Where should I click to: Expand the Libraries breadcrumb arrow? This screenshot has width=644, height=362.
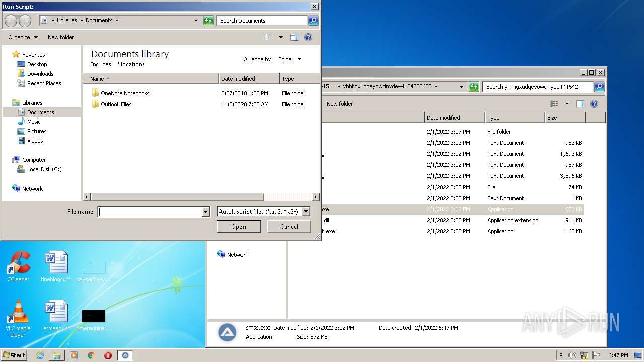[81, 21]
